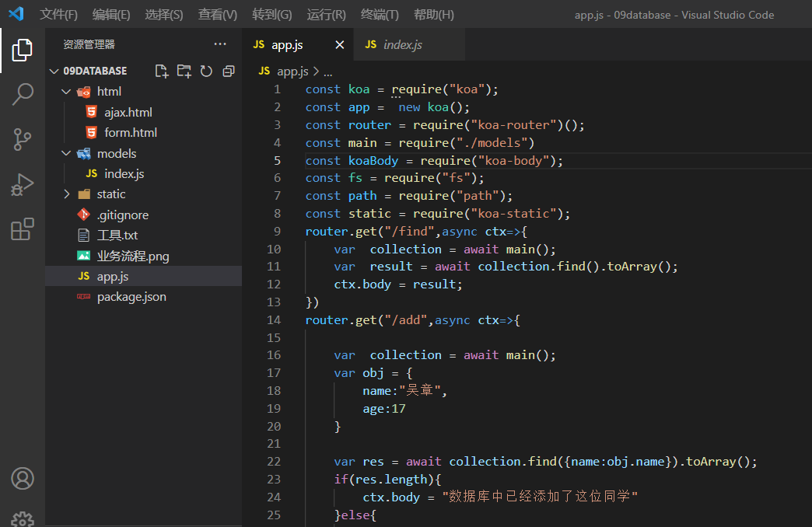Viewport: 812px width, 527px height.
Task: Click the New Folder icon in explorer
Action: coord(184,71)
